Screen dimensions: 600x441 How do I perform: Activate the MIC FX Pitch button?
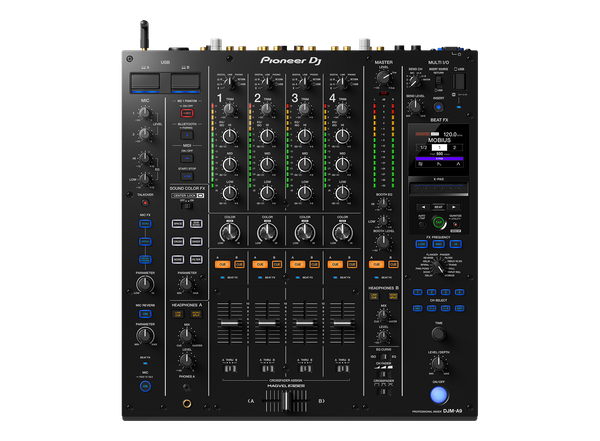(x=145, y=242)
